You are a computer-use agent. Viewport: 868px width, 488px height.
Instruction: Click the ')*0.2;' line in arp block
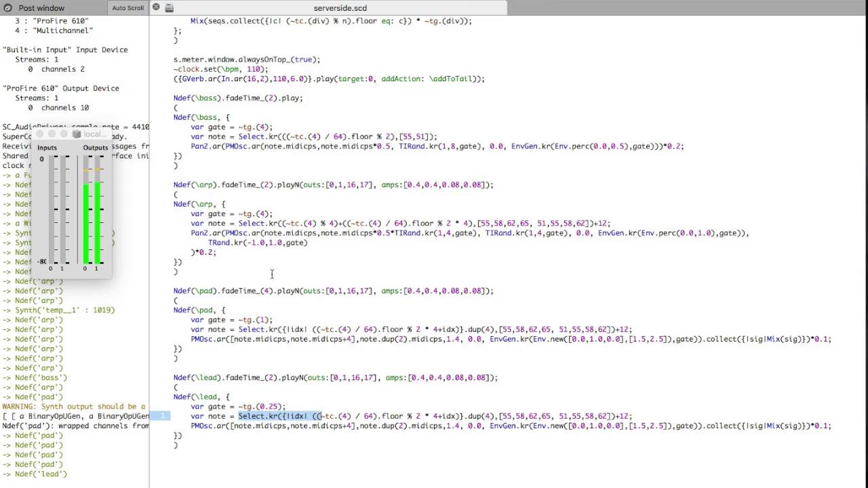[x=203, y=252]
